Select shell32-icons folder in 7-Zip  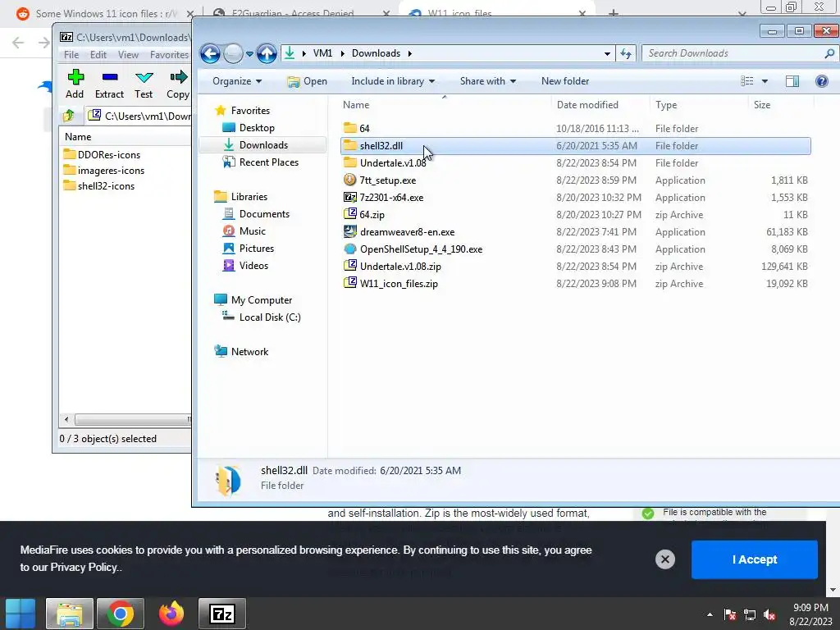click(99, 186)
